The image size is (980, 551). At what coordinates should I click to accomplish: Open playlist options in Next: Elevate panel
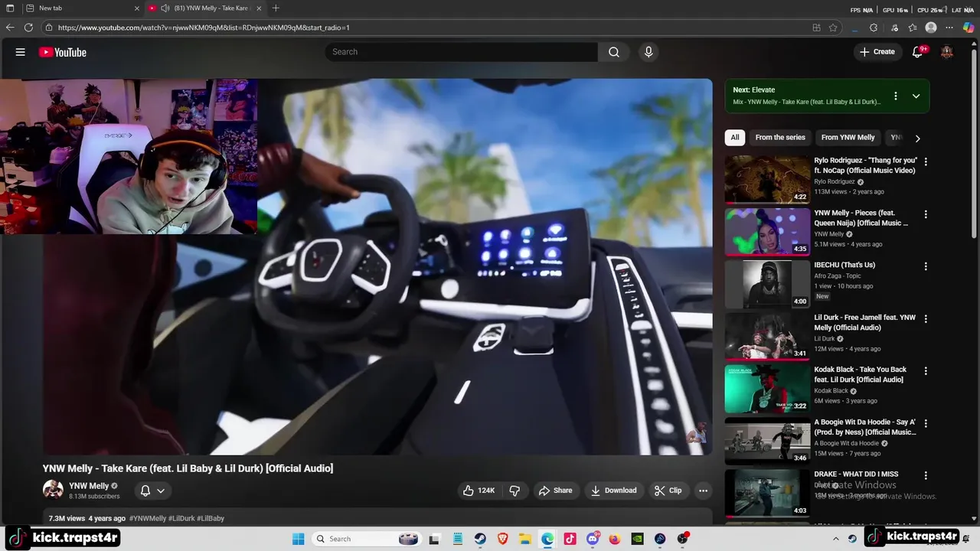[x=895, y=96]
